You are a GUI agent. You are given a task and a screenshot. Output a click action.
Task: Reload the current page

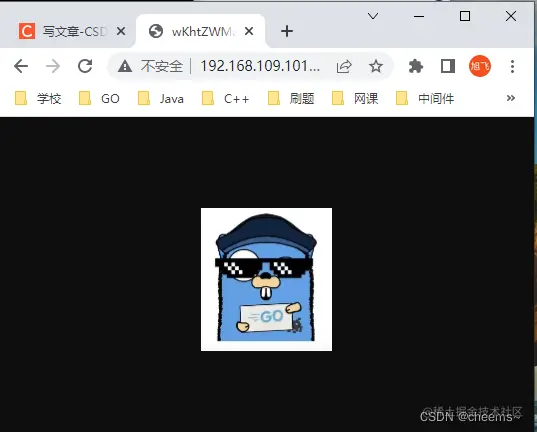[85, 66]
